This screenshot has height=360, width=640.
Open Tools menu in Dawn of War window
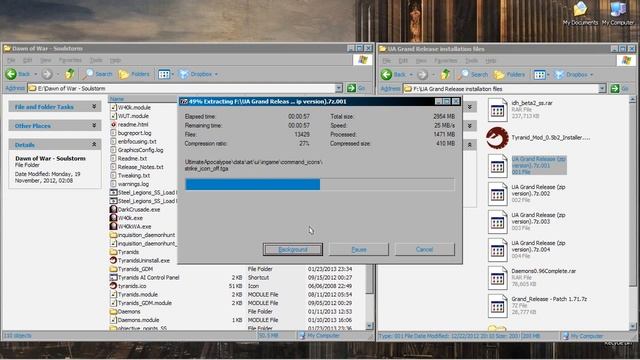(96, 60)
